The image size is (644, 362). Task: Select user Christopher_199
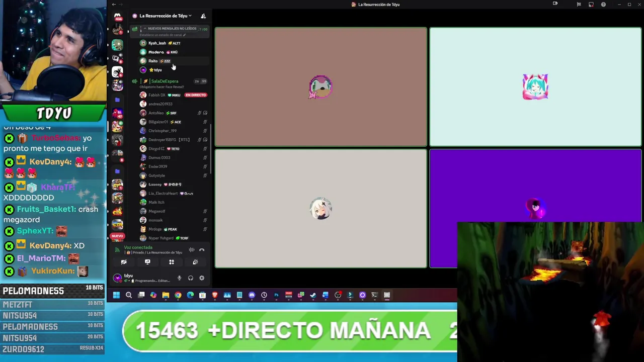(x=162, y=131)
